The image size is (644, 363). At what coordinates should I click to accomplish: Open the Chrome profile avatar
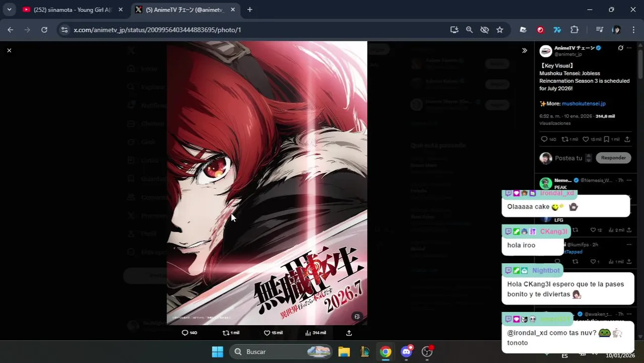[616, 30]
